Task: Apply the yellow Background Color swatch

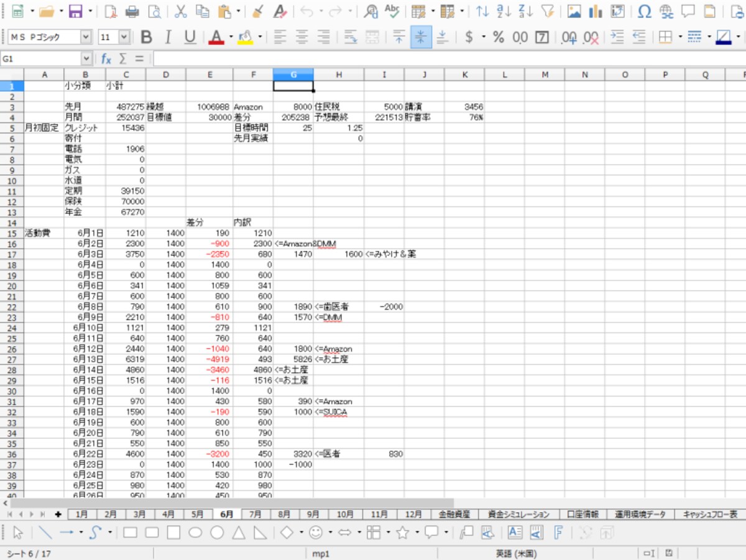Action: click(x=246, y=37)
